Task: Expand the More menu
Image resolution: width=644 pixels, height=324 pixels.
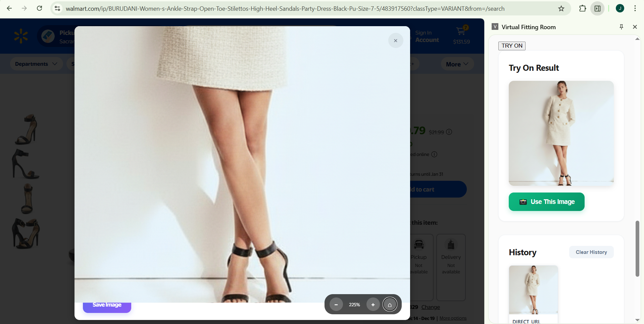Action: pyautogui.click(x=457, y=64)
